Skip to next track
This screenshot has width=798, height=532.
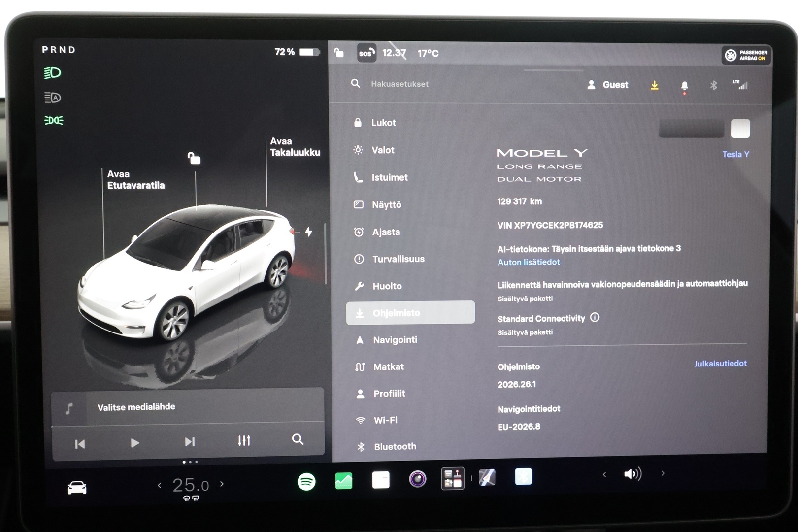[190, 442]
